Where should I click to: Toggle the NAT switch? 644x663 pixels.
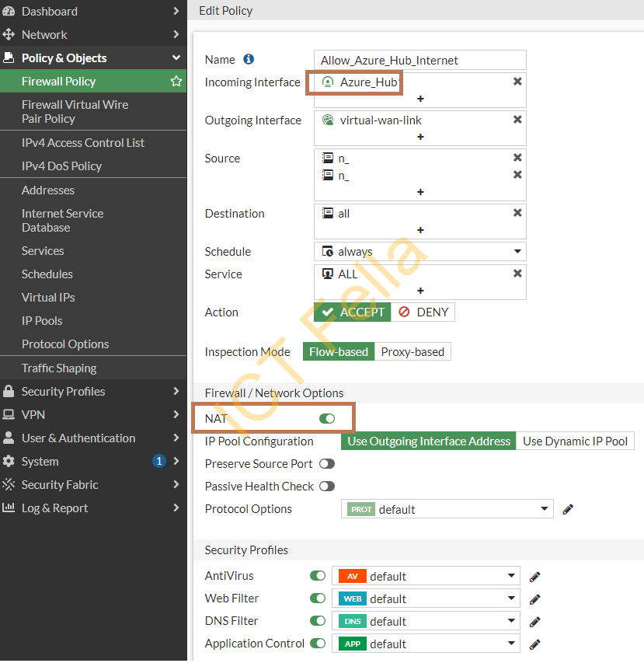327,419
